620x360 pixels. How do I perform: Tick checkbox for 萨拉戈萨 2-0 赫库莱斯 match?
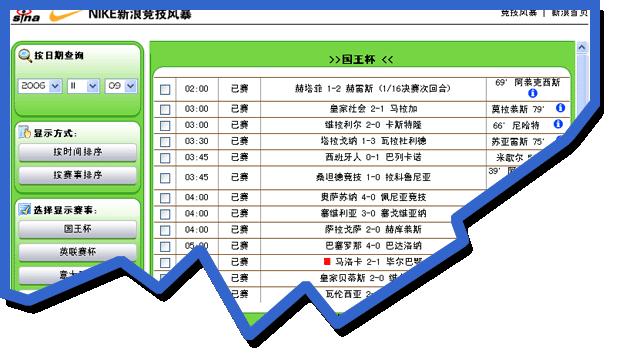[x=165, y=230]
